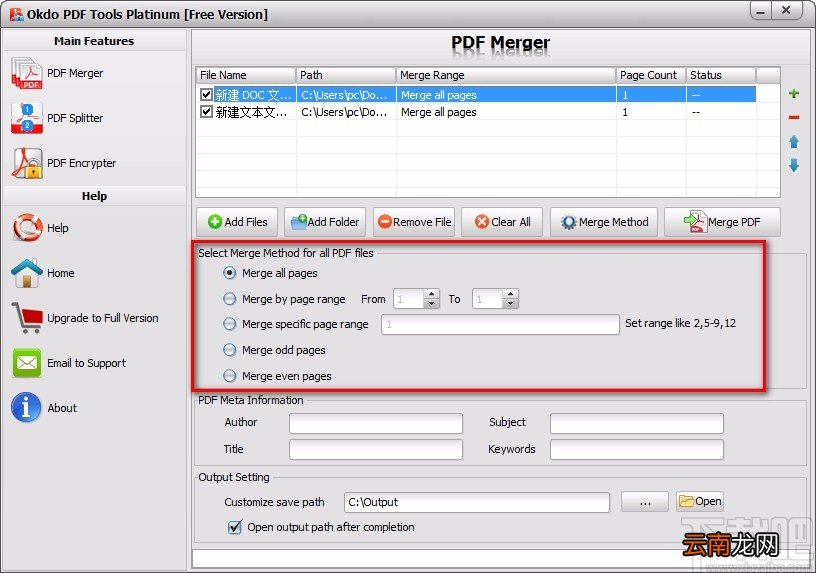Click Remove File button
This screenshot has width=816, height=573.
coord(414,222)
